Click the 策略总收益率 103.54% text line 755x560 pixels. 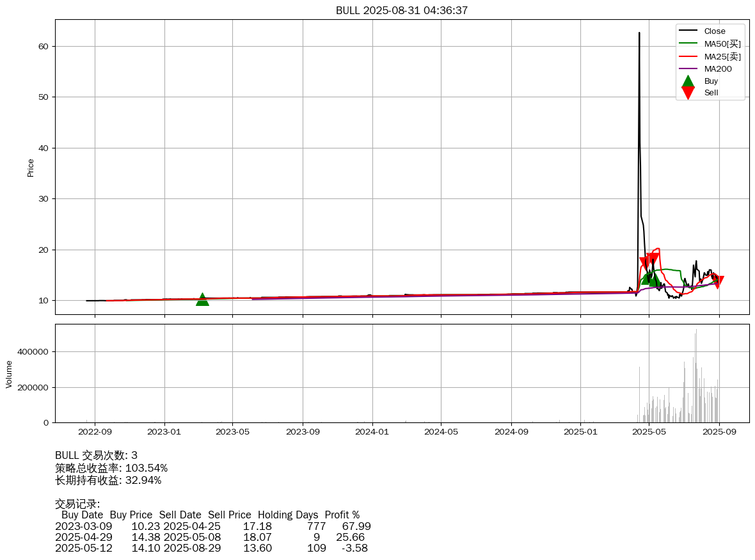111,468
